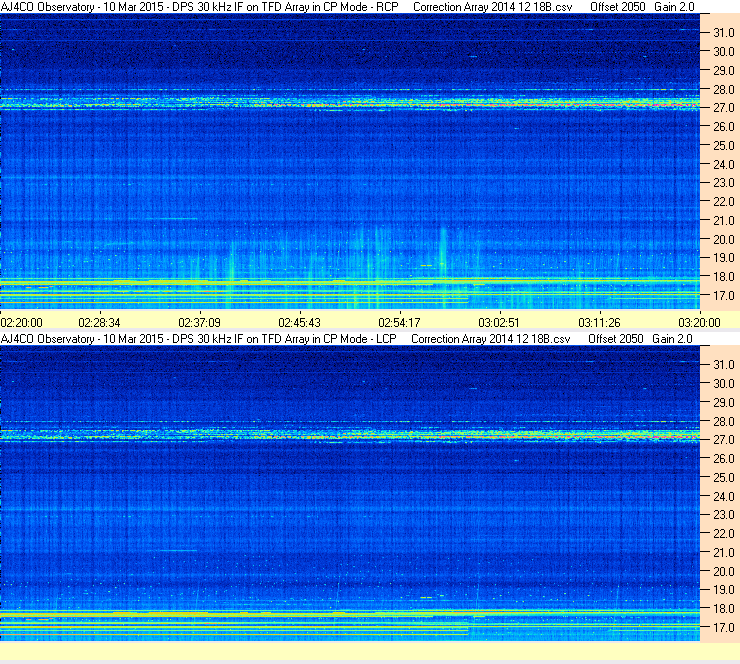This screenshot has width=740, height=664.
Task: Click the 02:20:00 time label
Action: click(22, 323)
